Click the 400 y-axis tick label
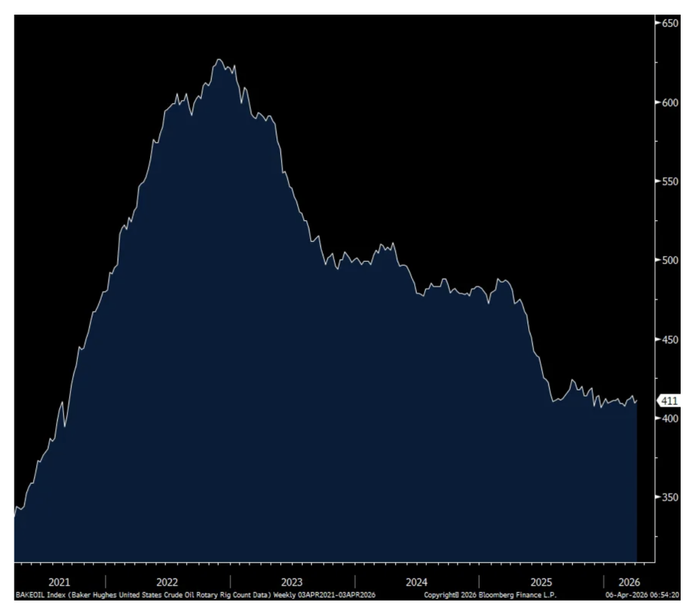Screen dimensions: 693x616 670,418
